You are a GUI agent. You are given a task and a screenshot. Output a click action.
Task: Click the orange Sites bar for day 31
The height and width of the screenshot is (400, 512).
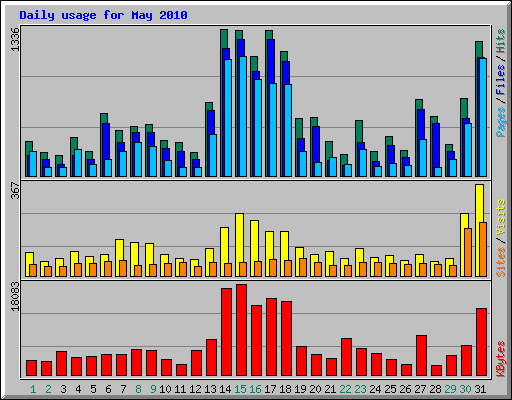click(483, 250)
